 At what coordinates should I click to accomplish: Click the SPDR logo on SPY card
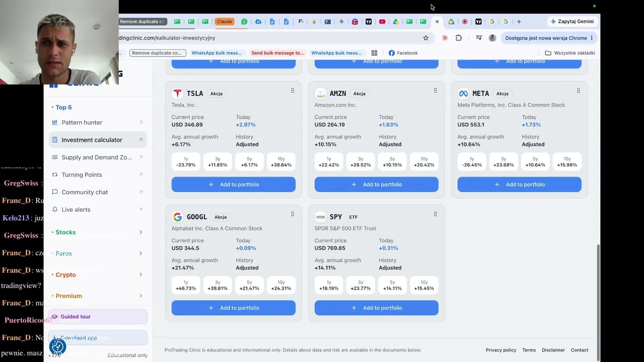point(320,217)
